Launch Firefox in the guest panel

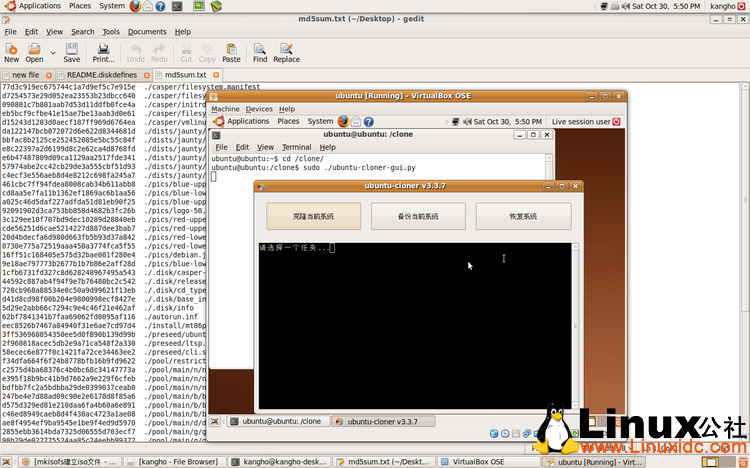[343, 122]
